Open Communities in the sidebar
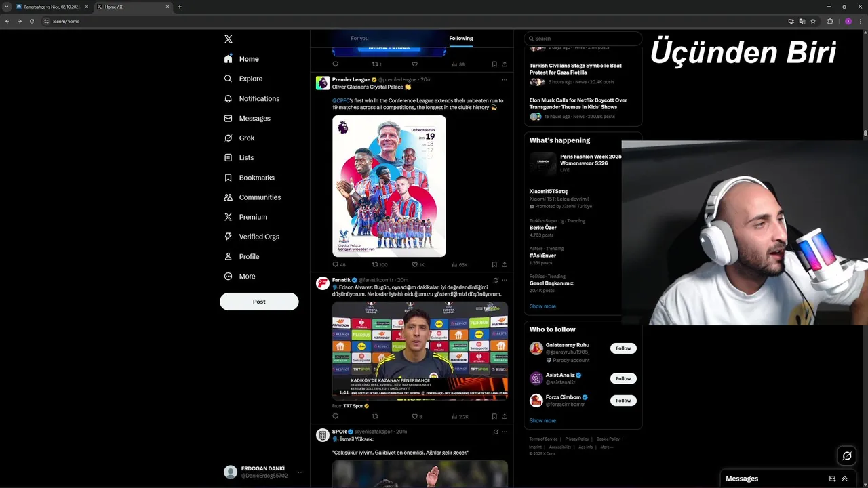The height and width of the screenshot is (488, 868). pyautogui.click(x=252, y=197)
